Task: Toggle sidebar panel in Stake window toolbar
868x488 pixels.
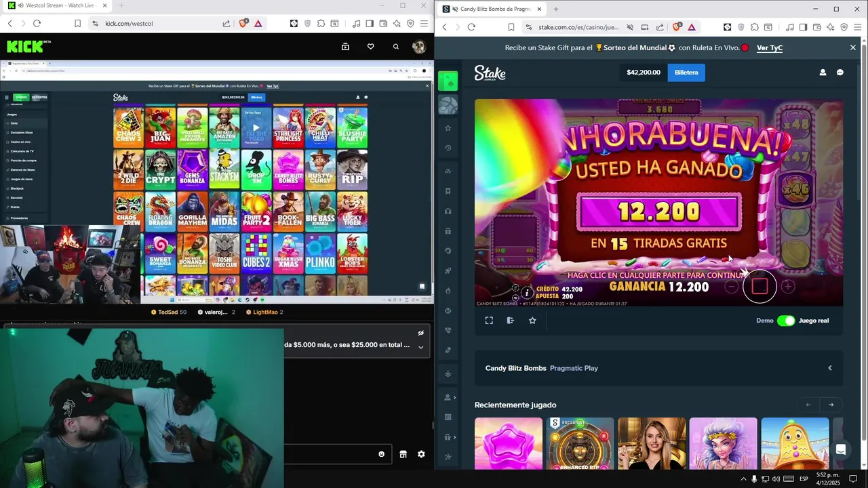Action: click(803, 27)
